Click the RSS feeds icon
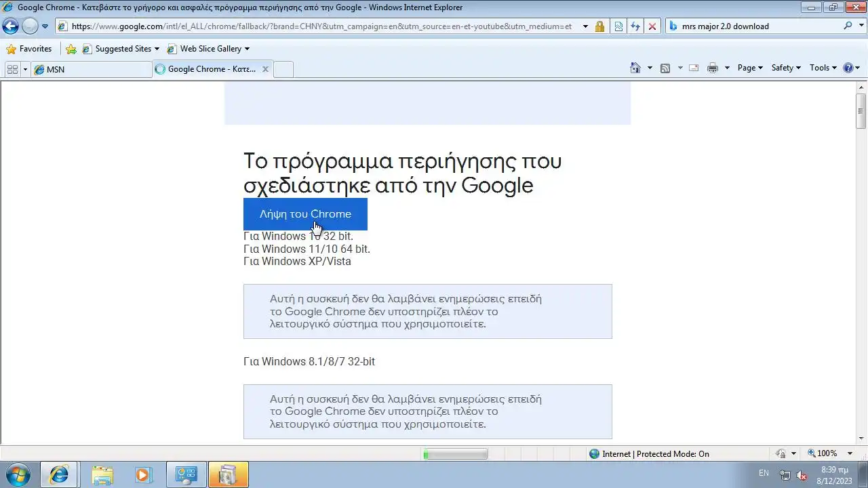The image size is (868, 488). point(665,68)
